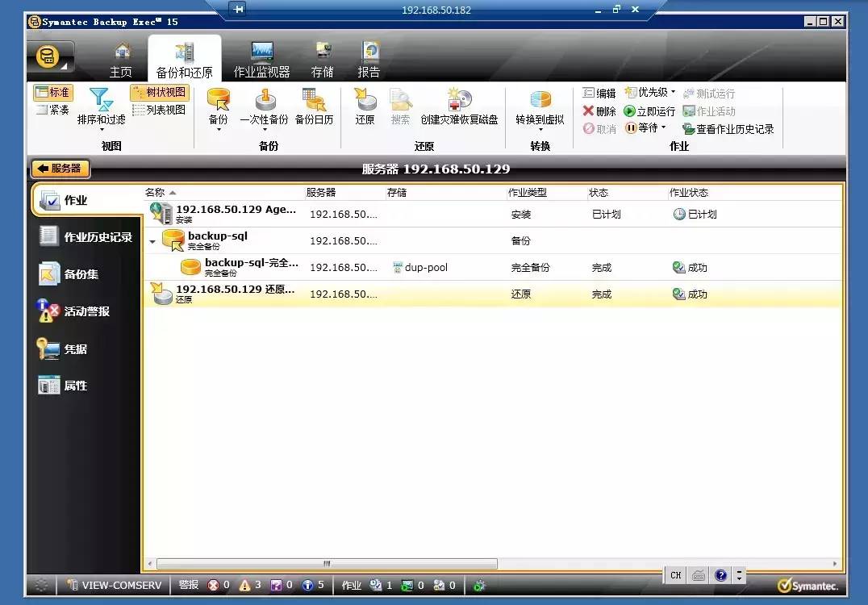This screenshot has height=605, width=868.
Task: Click the horizontal scrollbar thumb
Action: pos(328,564)
